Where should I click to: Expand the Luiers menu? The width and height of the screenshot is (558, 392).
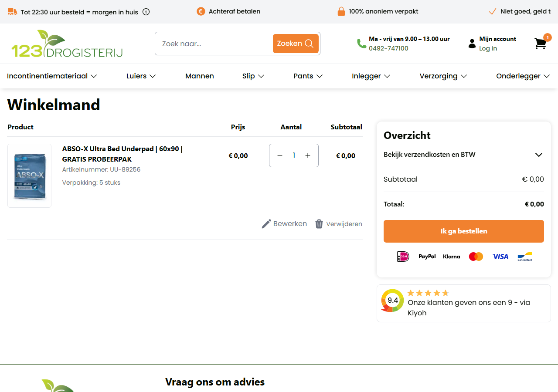[x=141, y=76]
